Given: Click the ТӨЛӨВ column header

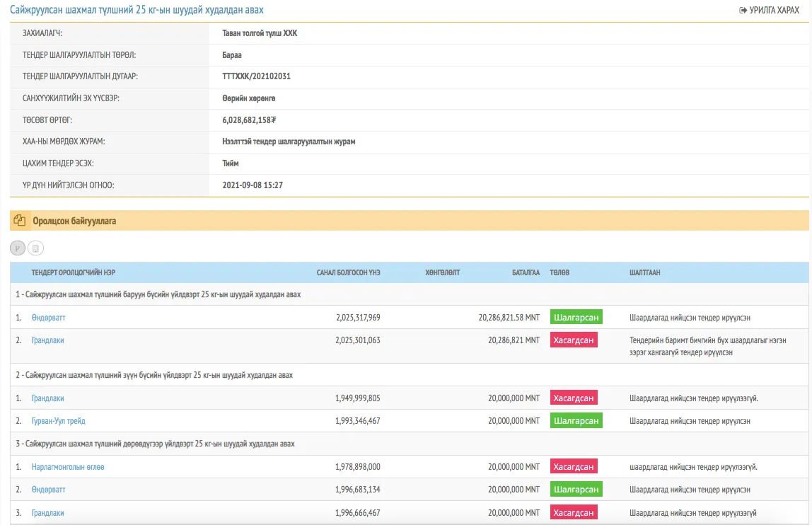Looking at the screenshot, I should point(559,272).
